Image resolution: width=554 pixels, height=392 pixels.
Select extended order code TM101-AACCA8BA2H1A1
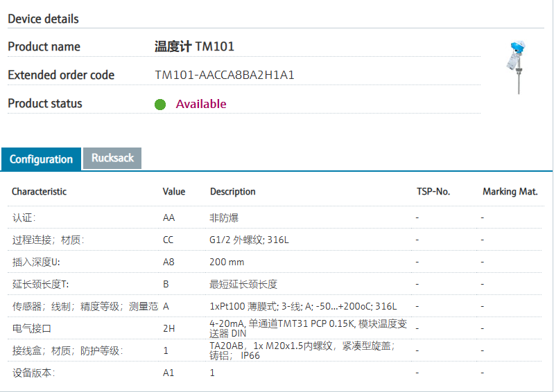click(225, 75)
